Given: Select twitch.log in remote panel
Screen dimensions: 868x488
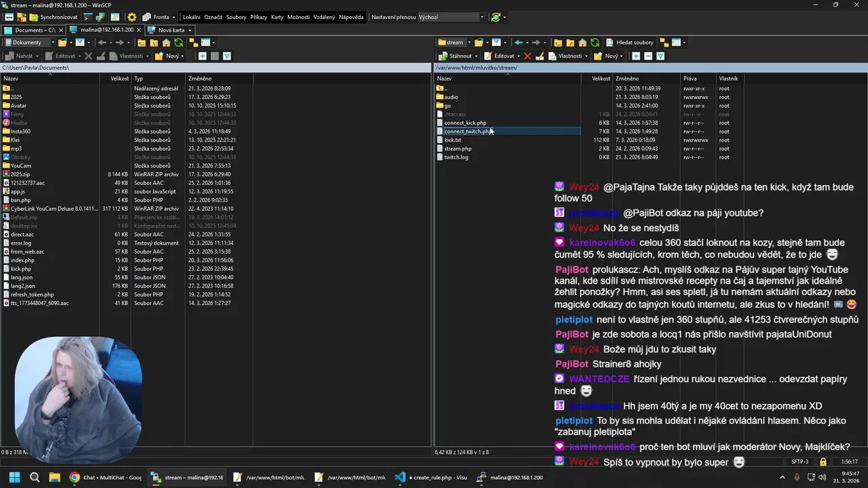Looking at the screenshot, I should pos(456,157).
